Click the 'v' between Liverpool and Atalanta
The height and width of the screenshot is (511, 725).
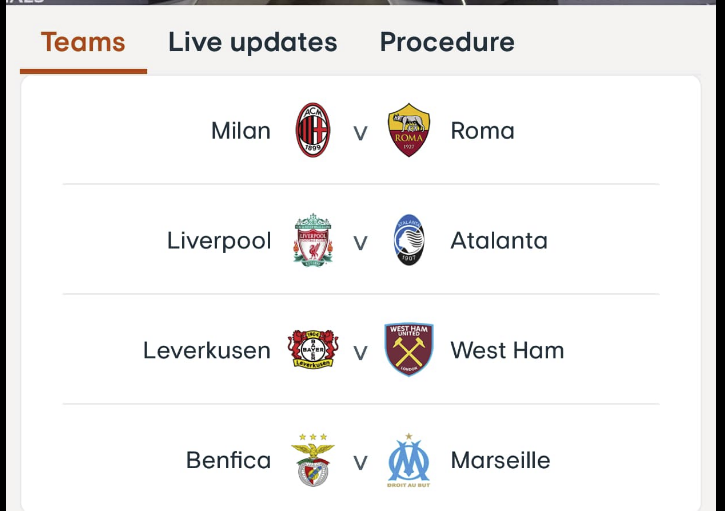[x=361, y=242]
